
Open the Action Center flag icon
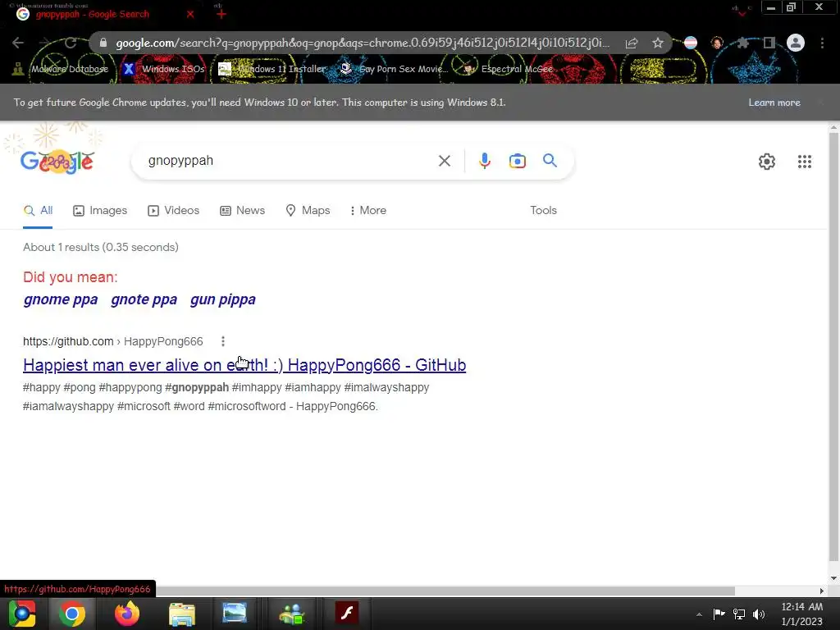pyautogui.click(x=719, y=614)
